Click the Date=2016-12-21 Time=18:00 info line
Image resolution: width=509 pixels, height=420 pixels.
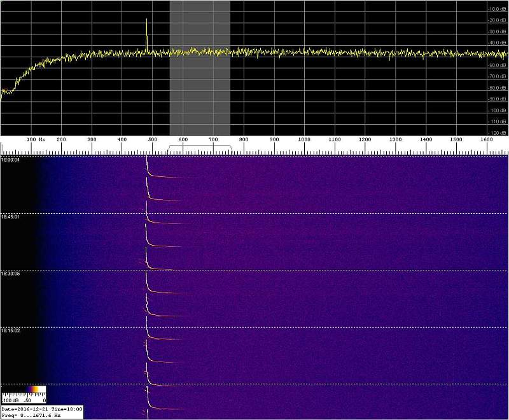click(41, 409)
